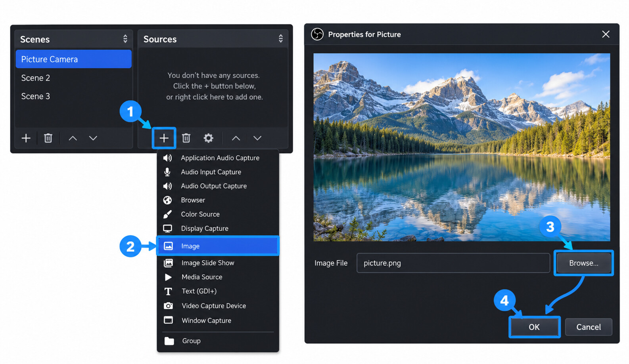Move the source up in the Sources panel
The width and height of the screenshot is (629, 364).
[236, 138]
